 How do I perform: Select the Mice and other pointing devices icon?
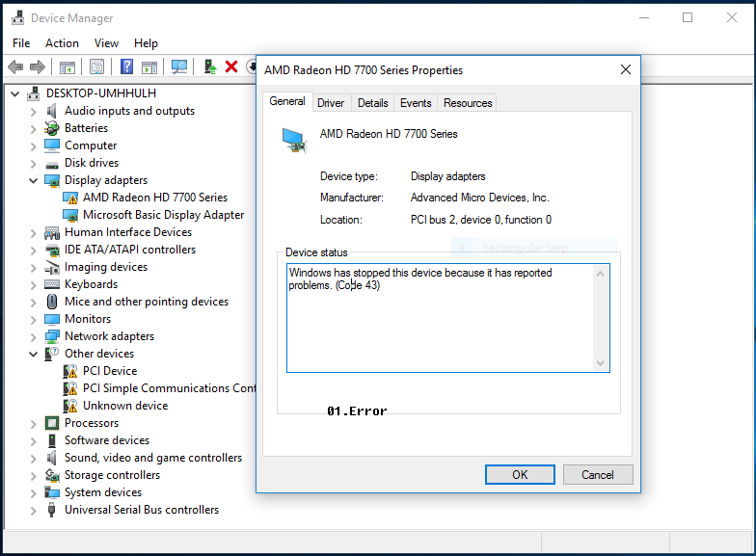(52, 302)
